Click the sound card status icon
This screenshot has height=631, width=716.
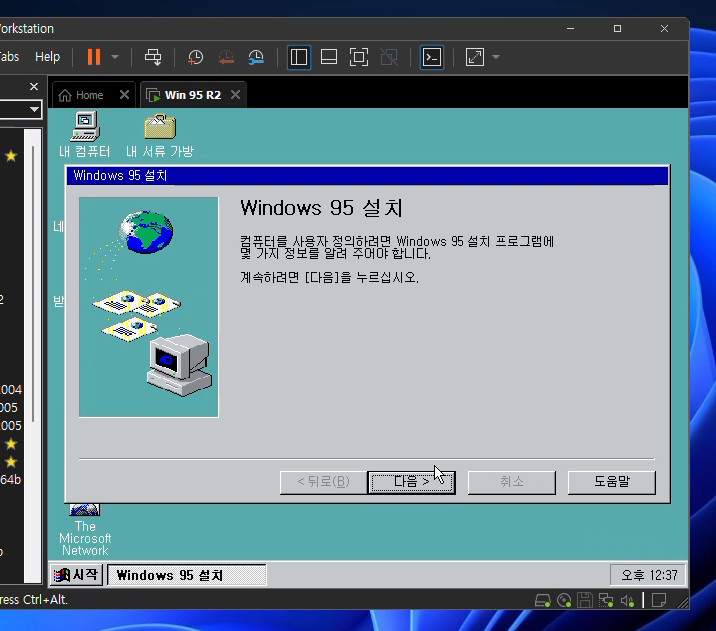tap(627, 600)
